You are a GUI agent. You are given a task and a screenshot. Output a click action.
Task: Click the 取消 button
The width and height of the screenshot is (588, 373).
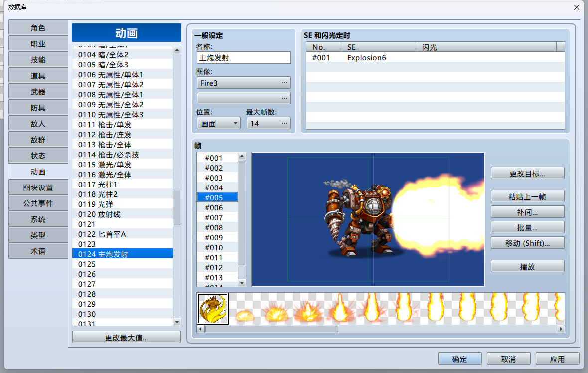tap(508, 359)
